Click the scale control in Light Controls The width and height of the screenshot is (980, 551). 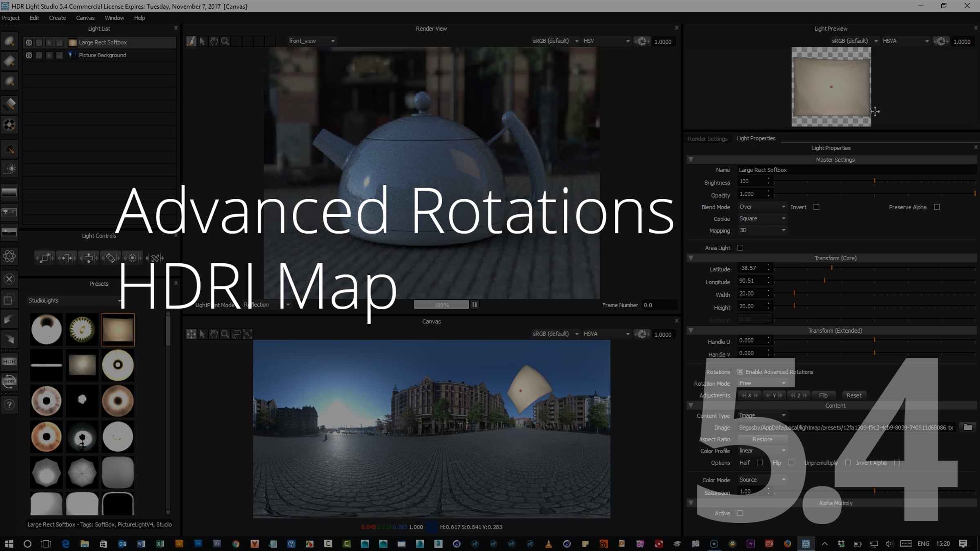[x=45, y=258]
